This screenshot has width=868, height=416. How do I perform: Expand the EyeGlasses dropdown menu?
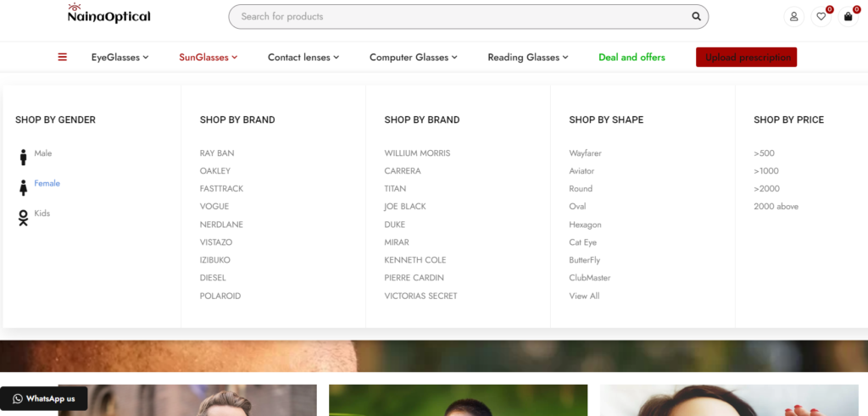(x=120, y=58)
